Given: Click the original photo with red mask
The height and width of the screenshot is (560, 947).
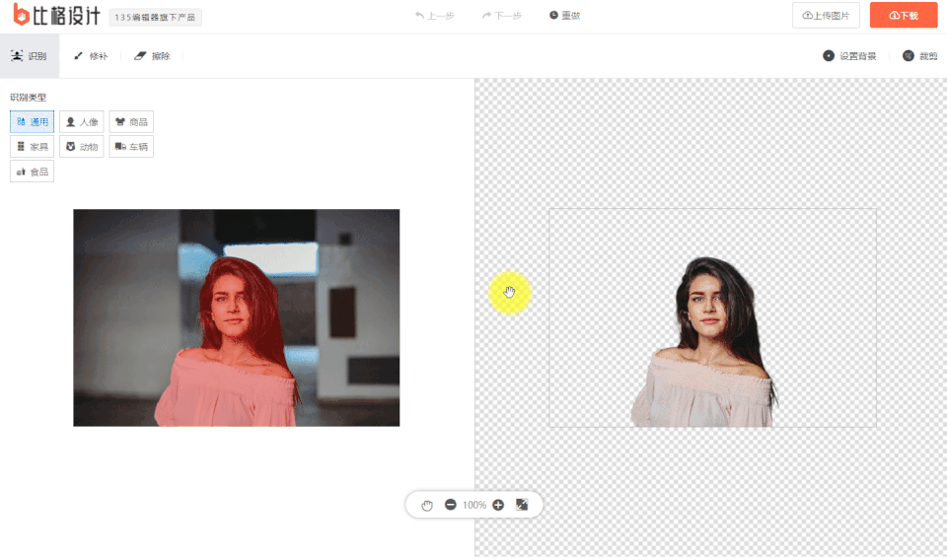Looking at the screenshot, I should coord(236,317).
